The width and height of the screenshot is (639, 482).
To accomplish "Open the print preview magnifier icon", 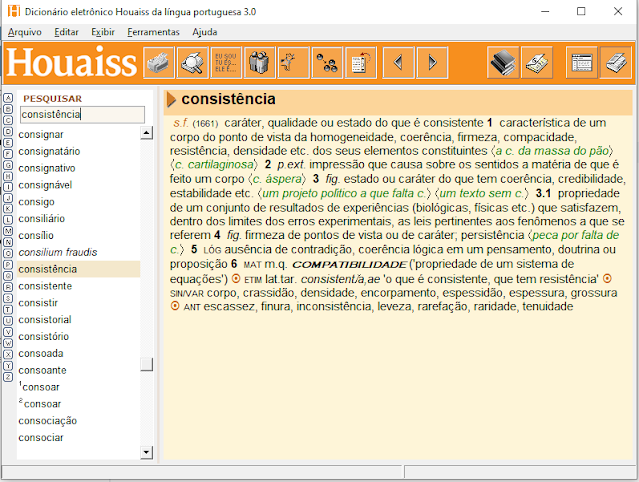I will (x=192, y=63).
